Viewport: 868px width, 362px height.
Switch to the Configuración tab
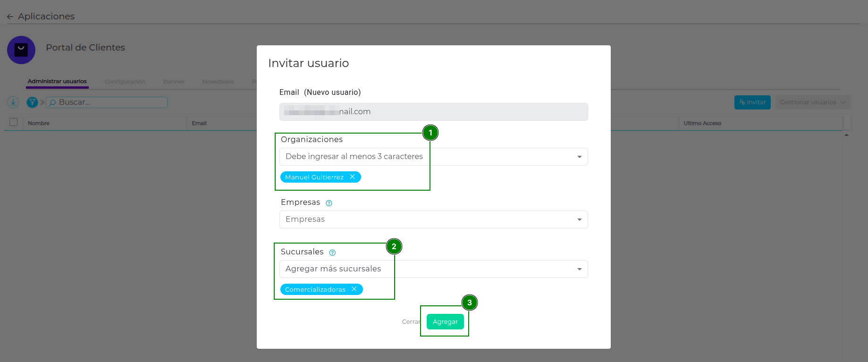(x=125, y=82)
